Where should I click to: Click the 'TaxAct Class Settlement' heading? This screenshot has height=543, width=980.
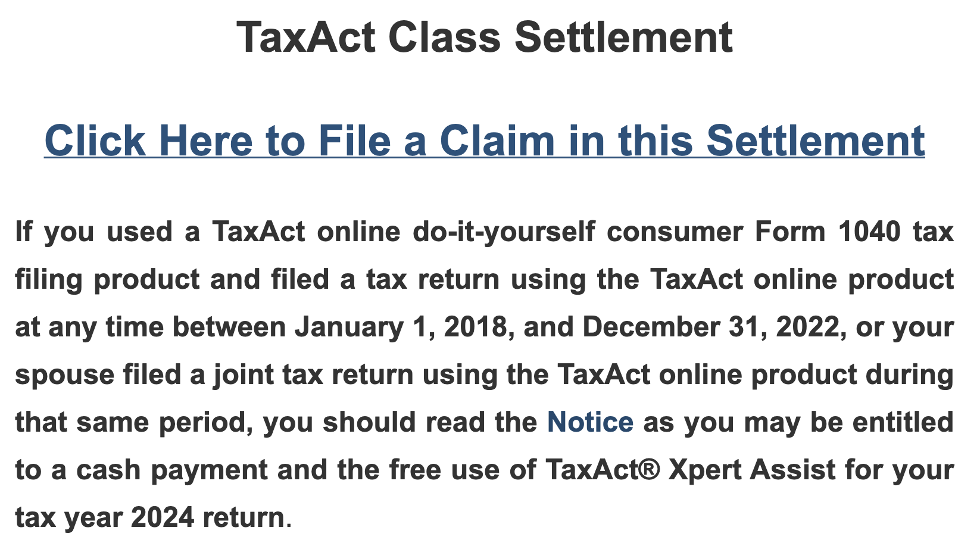[x=484, y=38]
